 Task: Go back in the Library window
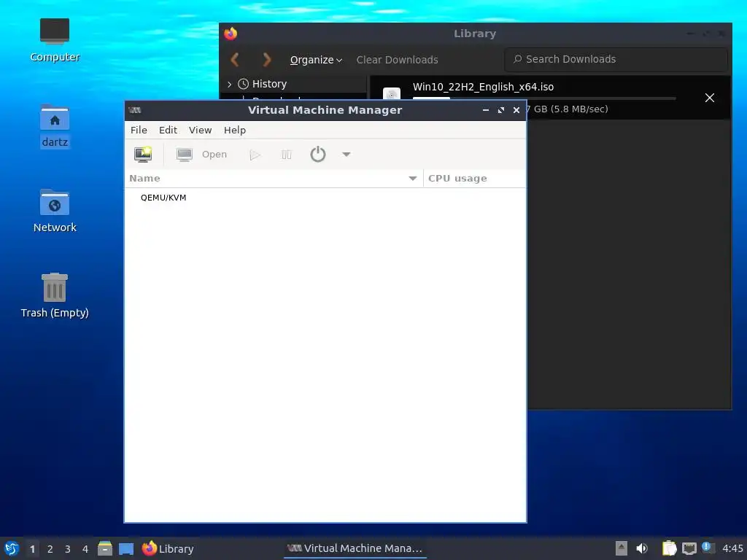[234, 60]
